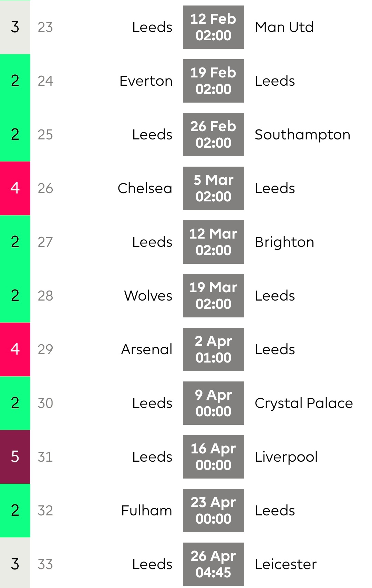The image size is (372, 588).
Task: Click the 26 Apr 04:45 date box
Action: coord(213,564)
